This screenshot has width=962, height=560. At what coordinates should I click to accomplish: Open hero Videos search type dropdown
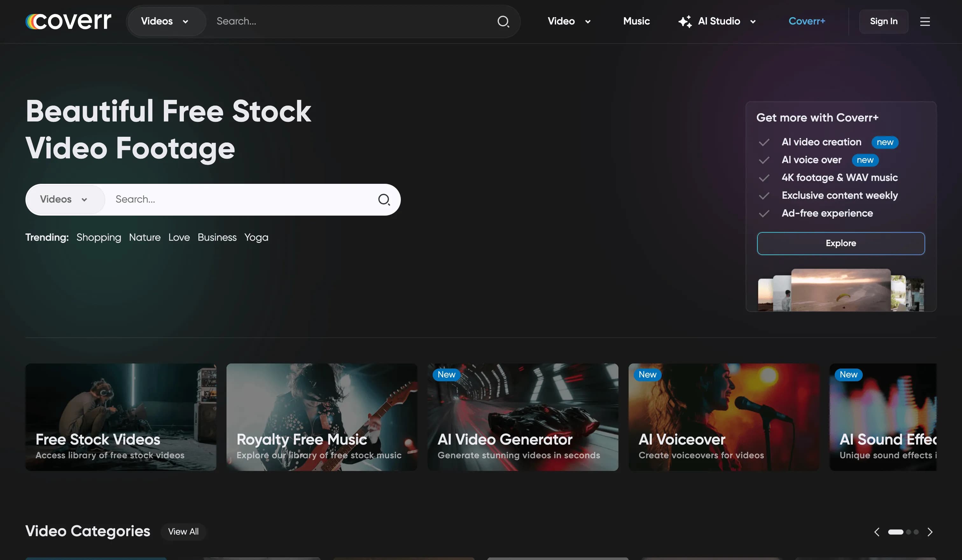(65, 199)
